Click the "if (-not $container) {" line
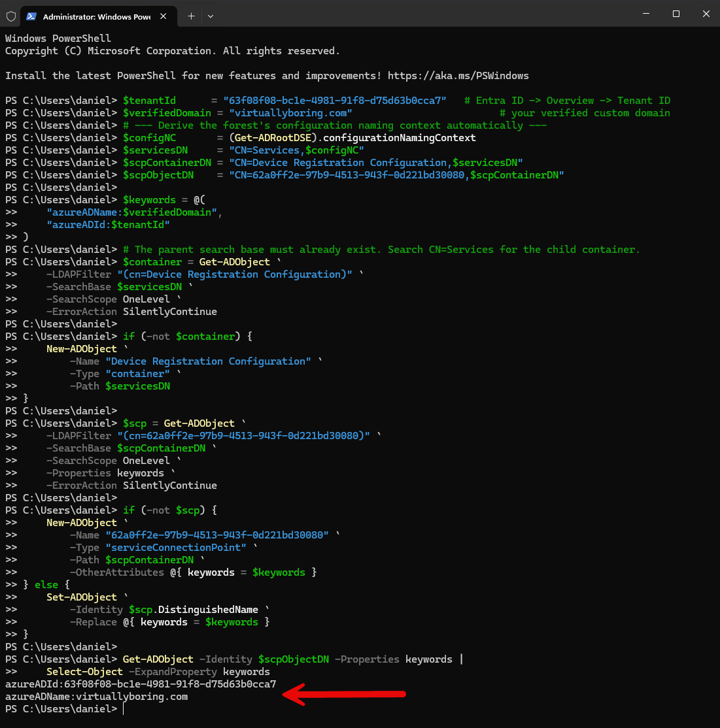 187,337
